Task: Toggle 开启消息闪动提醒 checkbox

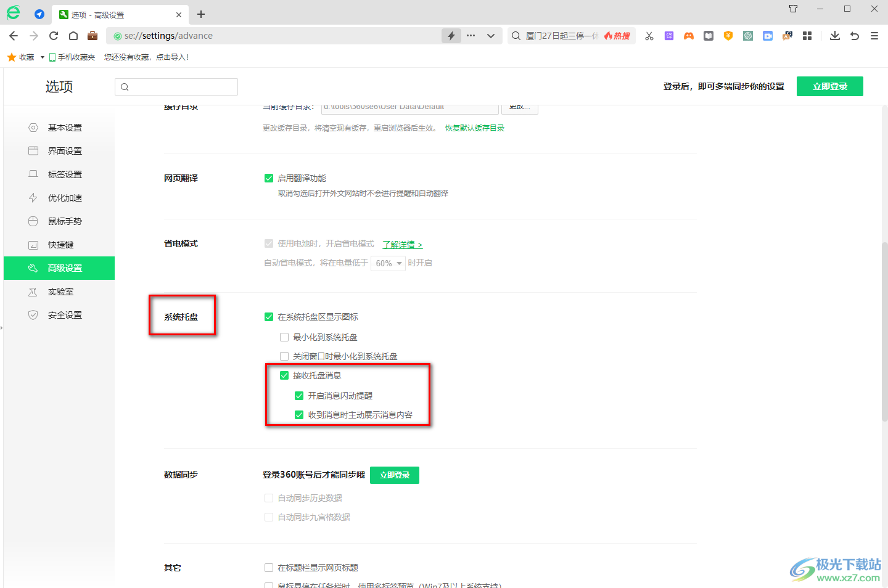Action: click(x=299, y=396)
